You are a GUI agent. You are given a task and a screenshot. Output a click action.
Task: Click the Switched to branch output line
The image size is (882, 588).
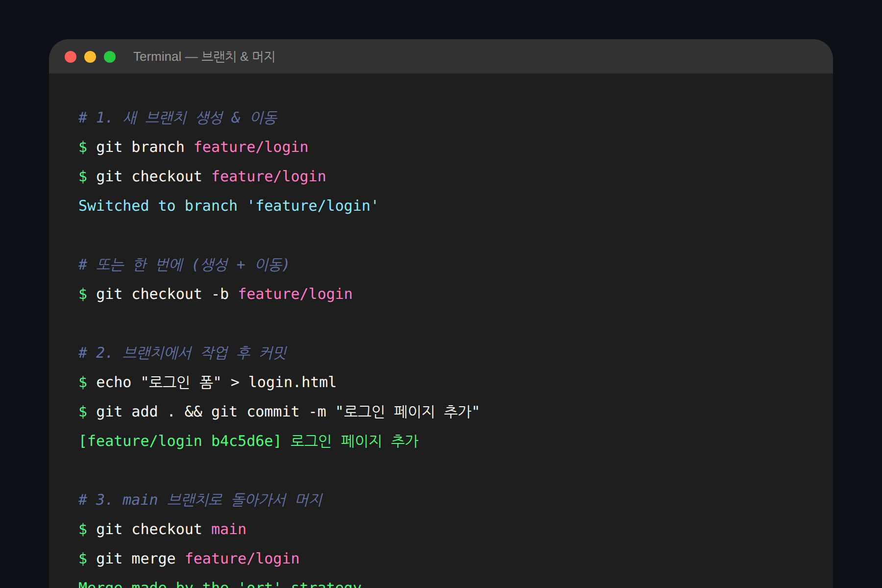[x=228, y=205]
